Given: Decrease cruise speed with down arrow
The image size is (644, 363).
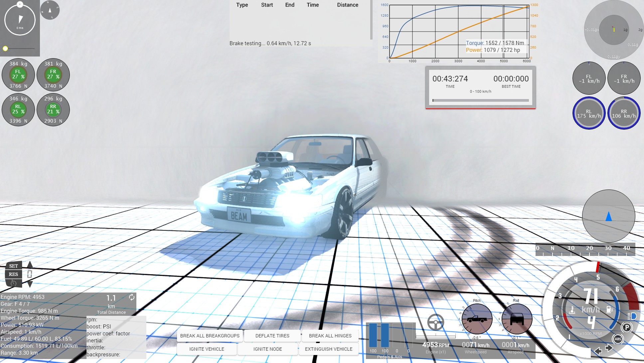Looking at the screenshot, I should coord(30,284).
